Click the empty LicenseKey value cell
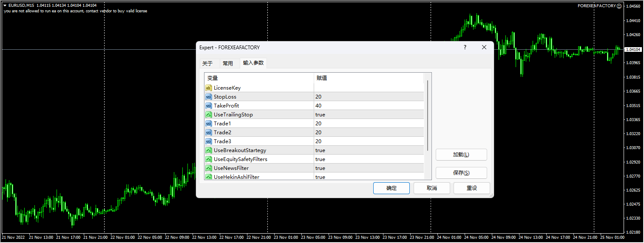Screen dimensions: 644x243 (x=369, y=88)
